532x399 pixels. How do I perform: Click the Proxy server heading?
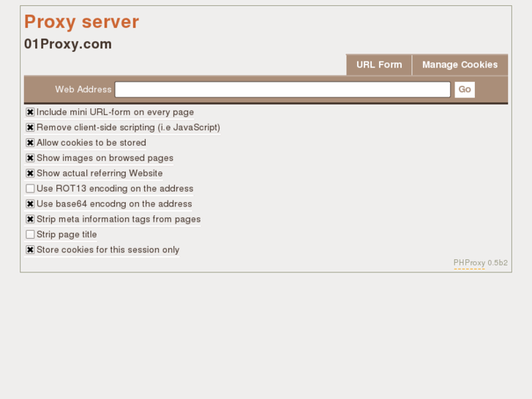[x=81, y=22]
